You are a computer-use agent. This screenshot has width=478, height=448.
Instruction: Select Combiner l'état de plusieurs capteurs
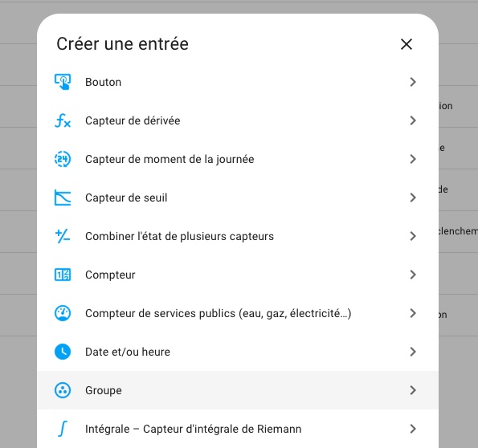click(x=238, y=236)
